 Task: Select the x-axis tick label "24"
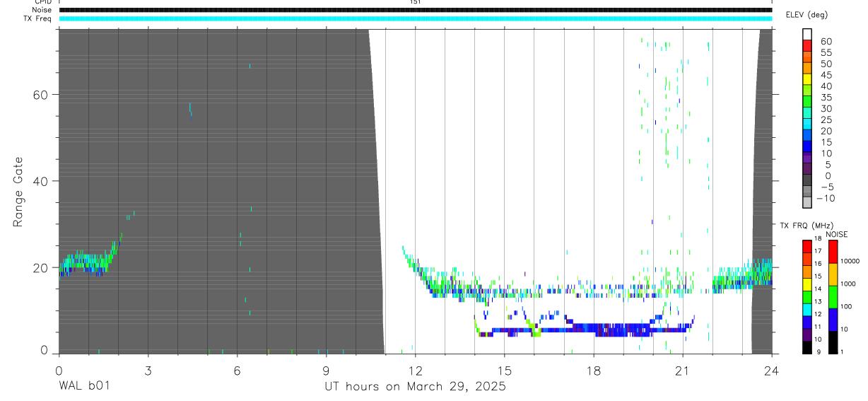pos(772,370)
